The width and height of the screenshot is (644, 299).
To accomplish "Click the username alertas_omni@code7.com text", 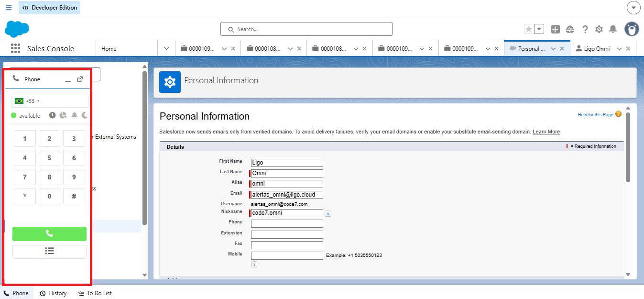I will 280,204.
